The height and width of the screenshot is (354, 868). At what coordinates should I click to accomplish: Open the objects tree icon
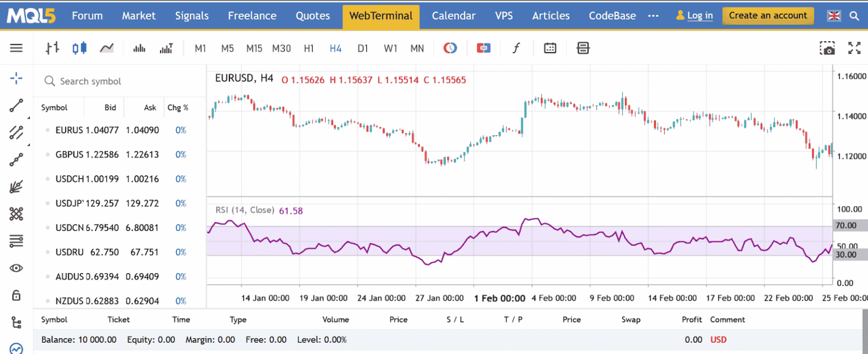[x=16, y=322]
